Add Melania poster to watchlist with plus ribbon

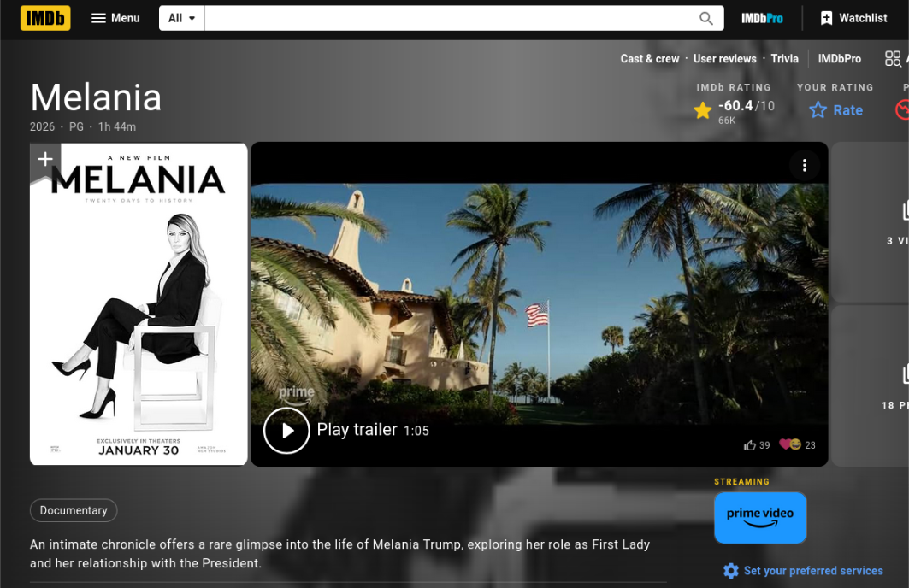click(45, 160)
